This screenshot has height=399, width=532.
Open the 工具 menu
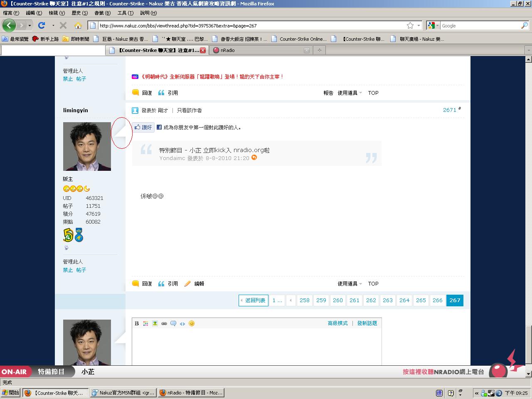coord(125,13)
